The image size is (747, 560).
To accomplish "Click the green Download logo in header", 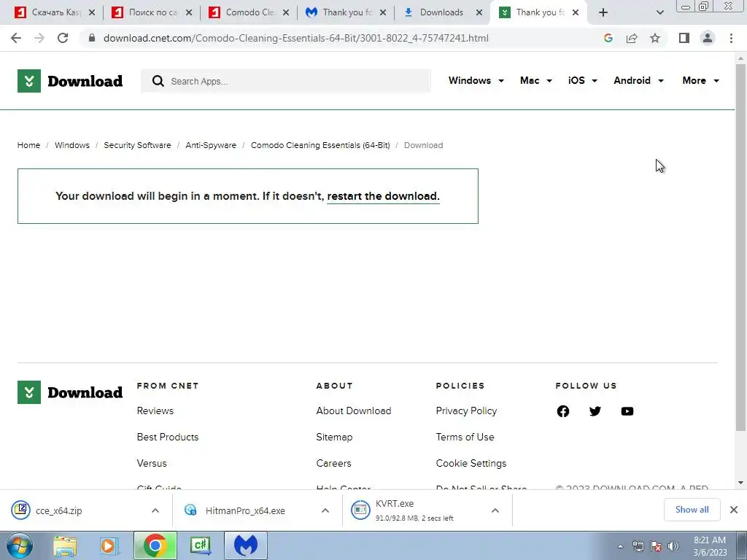I will (x=70, y=81).
